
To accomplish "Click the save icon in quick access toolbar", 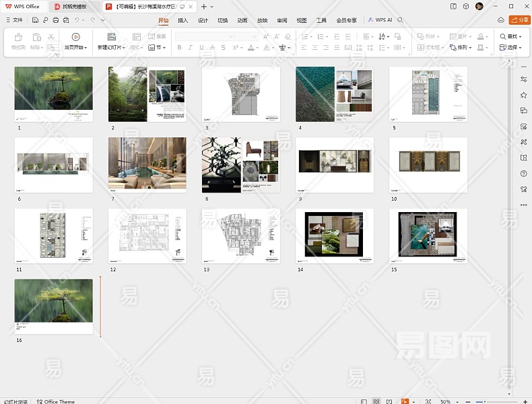I will (x=36, y=20).
